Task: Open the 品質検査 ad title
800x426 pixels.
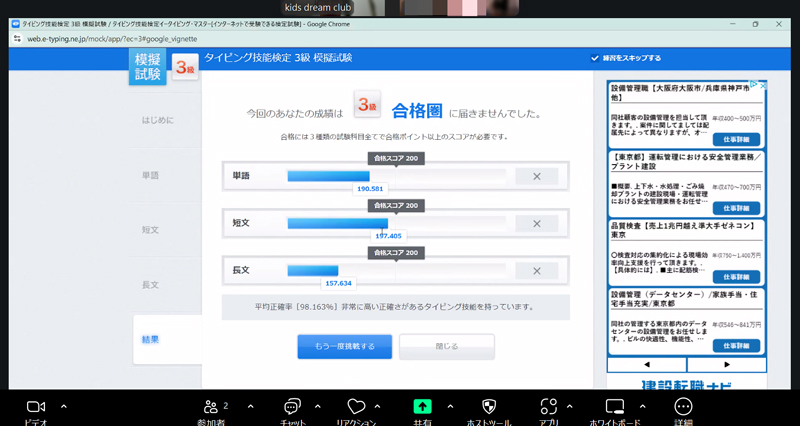Action: click(x=682, y=230)
